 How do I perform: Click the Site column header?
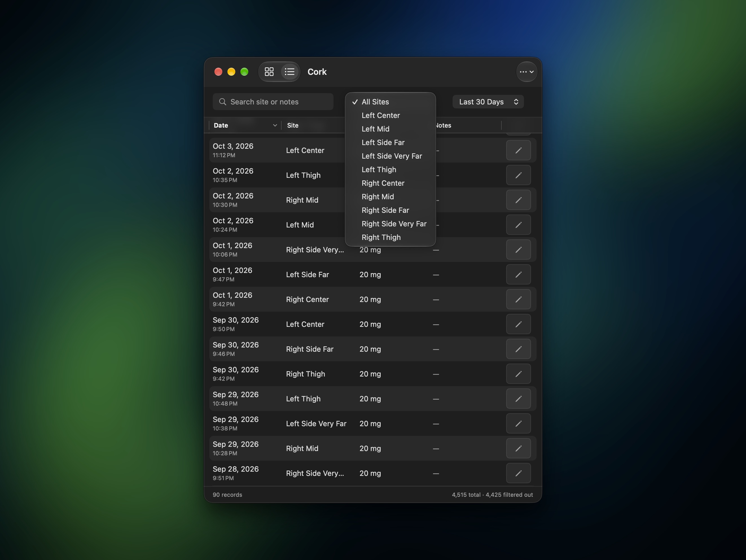pos(292,126)
